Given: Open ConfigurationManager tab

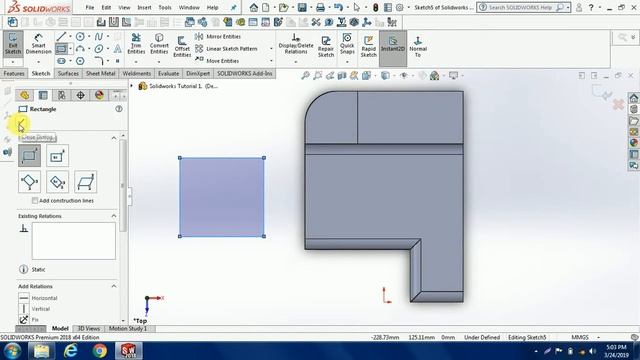Looking at the screenshot, I should point(62,95).
